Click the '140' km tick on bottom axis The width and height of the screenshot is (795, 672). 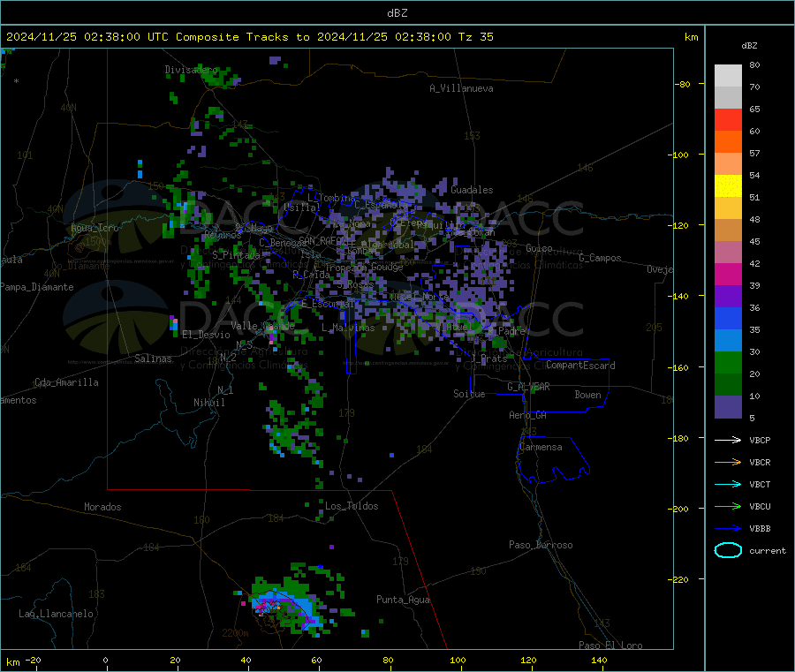(x=599, y=660)
